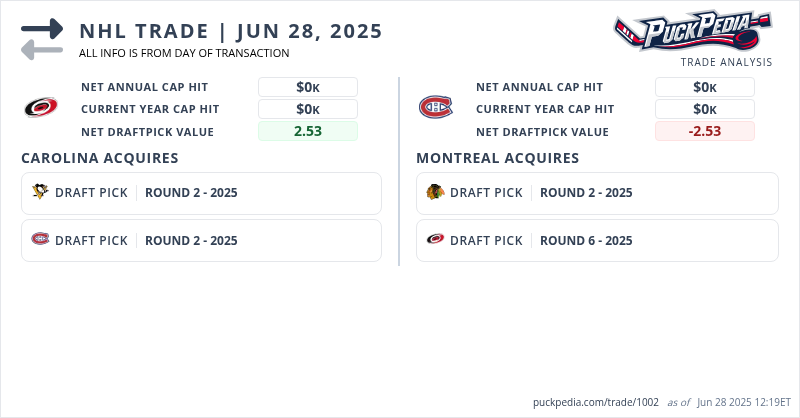Click the Montreal Canadiens team logo
The width and height of the screenshot is (800, 418).
tap(435, 107)
